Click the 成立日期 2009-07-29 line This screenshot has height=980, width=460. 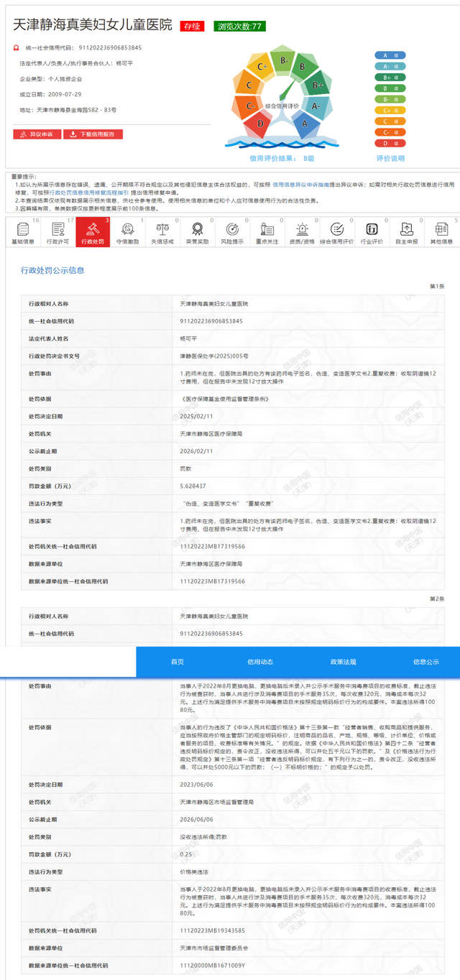(x=50, y=94)
